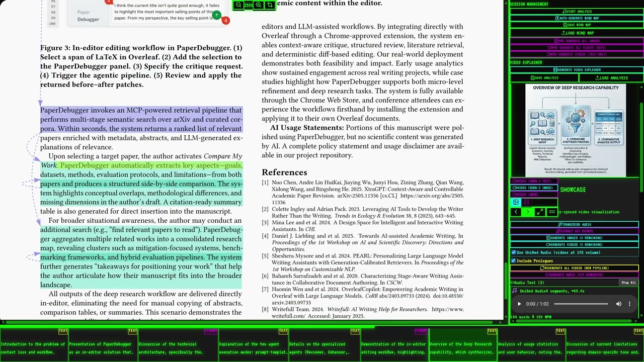Viewport: 644px width, 362px height.
Task: Click Generate Audio (4/4 generated)
Action: pyautogui.click(x=575, y=275)
